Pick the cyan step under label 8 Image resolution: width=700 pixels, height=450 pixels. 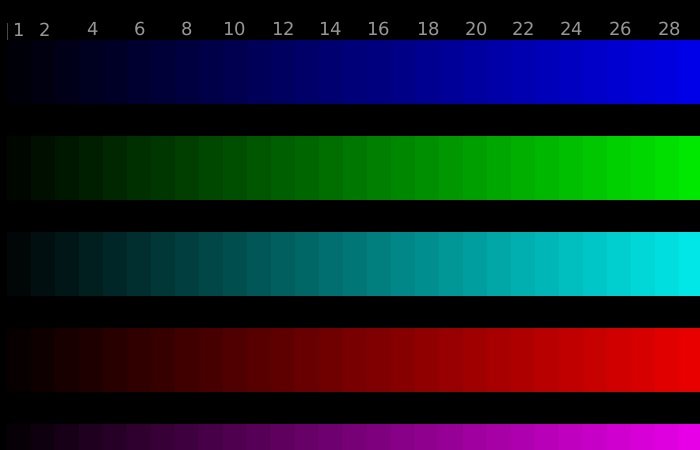pyautogui.click(x=187, y=264)
